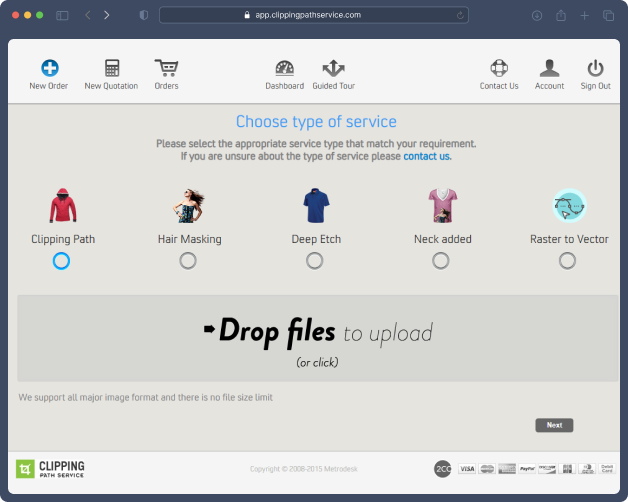Image resolution: width=628 pixels, height=502 pixels.
Task: Click the Drop files upload area
Action: (x=318, y=338)
